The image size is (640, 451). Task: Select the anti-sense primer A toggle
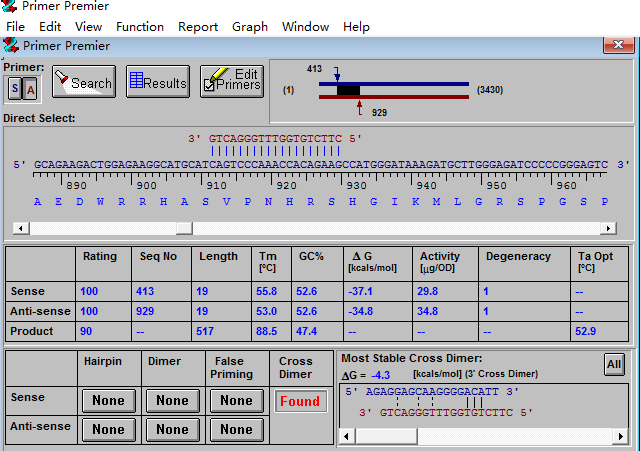coord(30,90)
